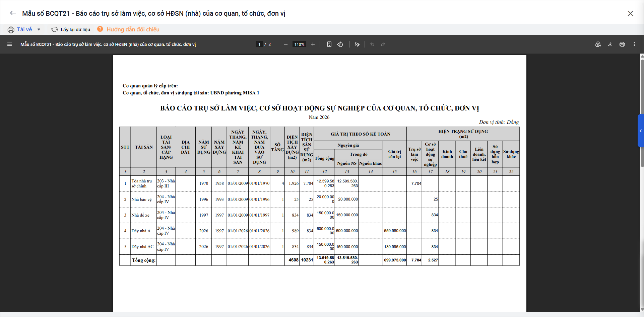Click the scrollbar down arrow
The height and width of the screenshot is (317, 644).
[x=642, y=310]
